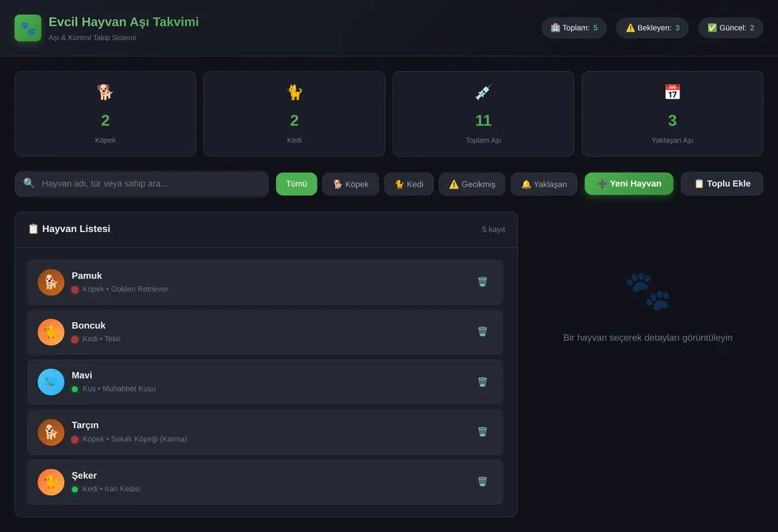Click the paw logo icon in header
The image size is (778, 532).
coord(28,28)
